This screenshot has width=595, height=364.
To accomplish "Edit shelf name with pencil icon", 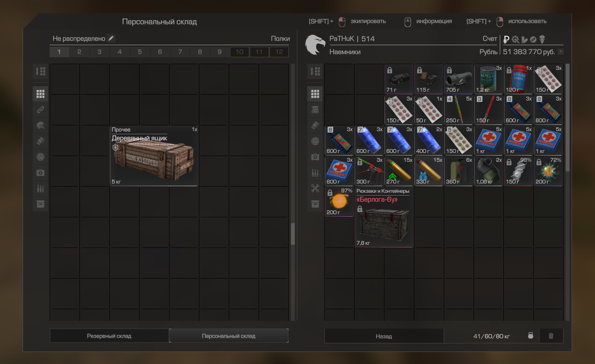I will (111, 38).
